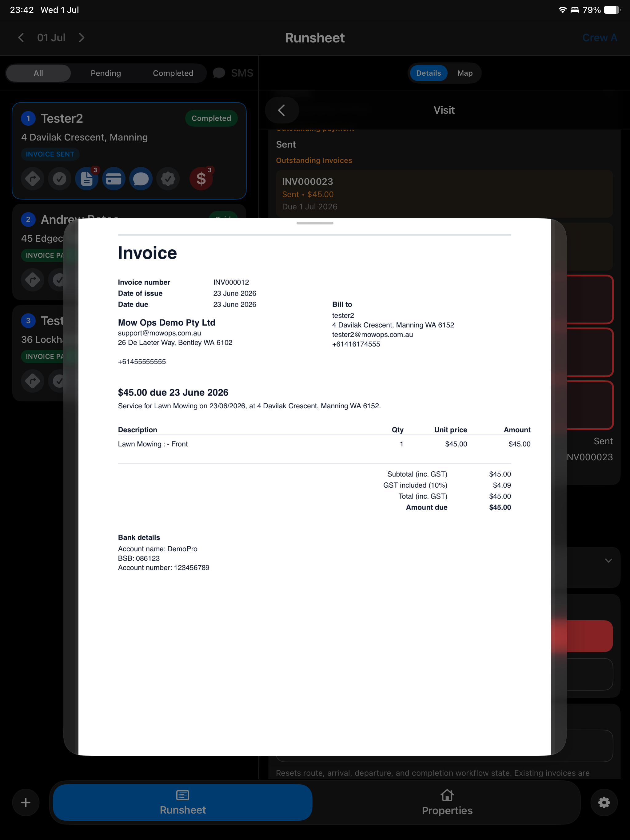
Task: Click invoice number INV000012
Action: pos(231,282)
